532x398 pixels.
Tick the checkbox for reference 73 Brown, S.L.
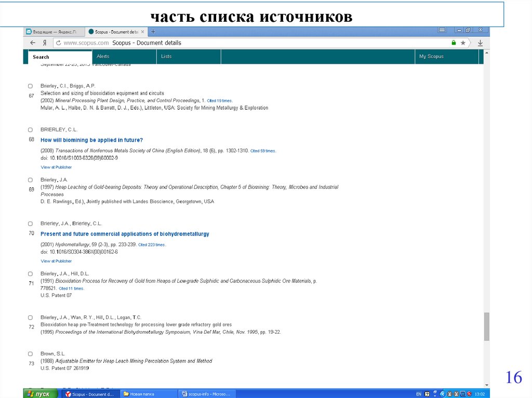(x=30, y=354)
